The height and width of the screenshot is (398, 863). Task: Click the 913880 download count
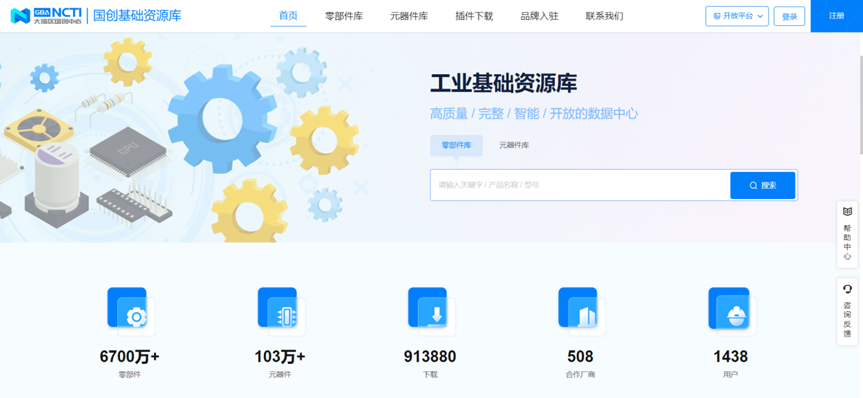coord(430,357)
